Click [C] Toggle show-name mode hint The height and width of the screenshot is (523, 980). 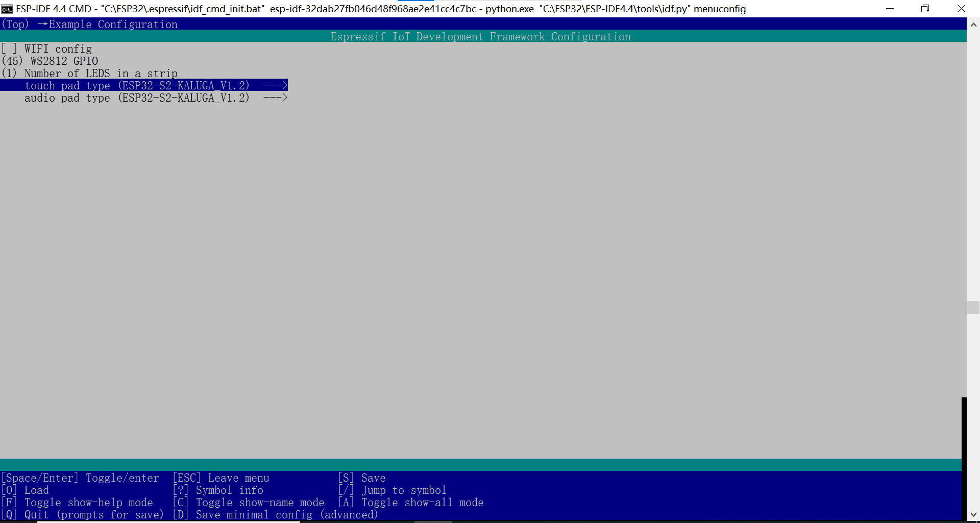(x=249, y=502)
